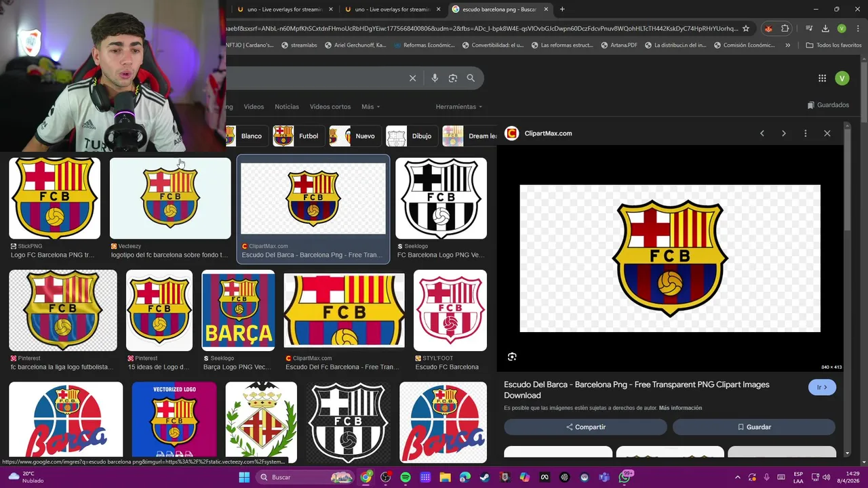Expand the system tray hidden icons
This screenshot has height=488, width=868.
[x=738, y=477]
